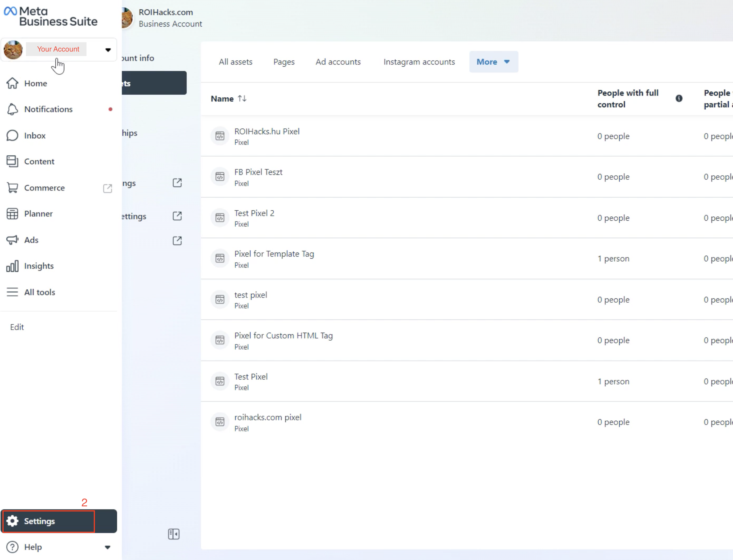Switch to All assets tab
Screen dimensions: 733x560
(236, 62)
